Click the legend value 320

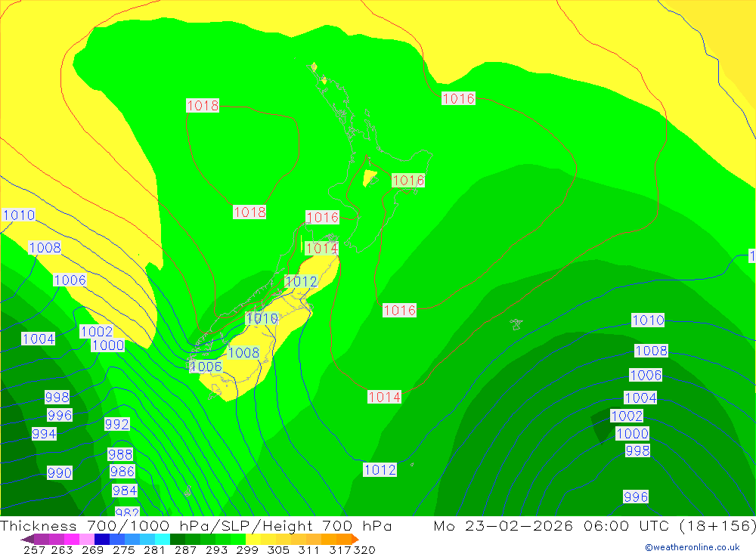[364, 549]
